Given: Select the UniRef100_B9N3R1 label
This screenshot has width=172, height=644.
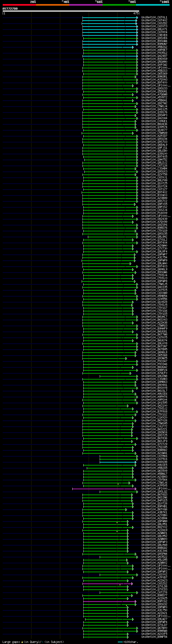Looking at the screenshot, I should click(x=154, y=77).
